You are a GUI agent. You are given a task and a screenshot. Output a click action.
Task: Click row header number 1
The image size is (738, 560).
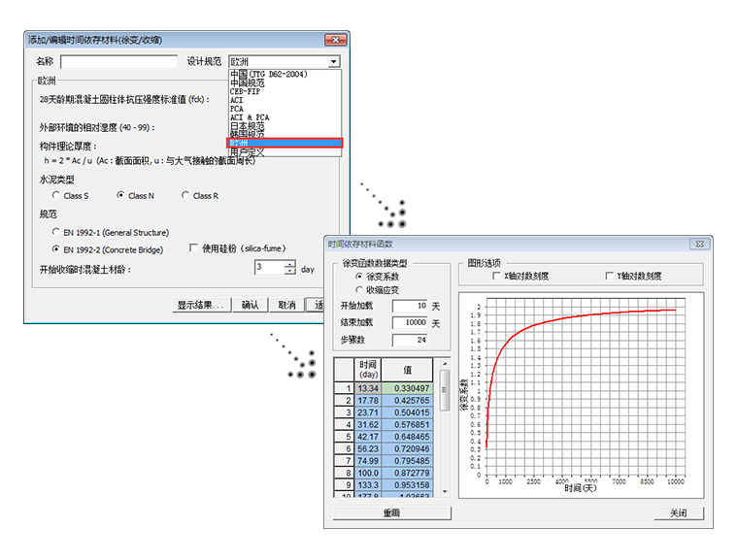pos(344,388)
